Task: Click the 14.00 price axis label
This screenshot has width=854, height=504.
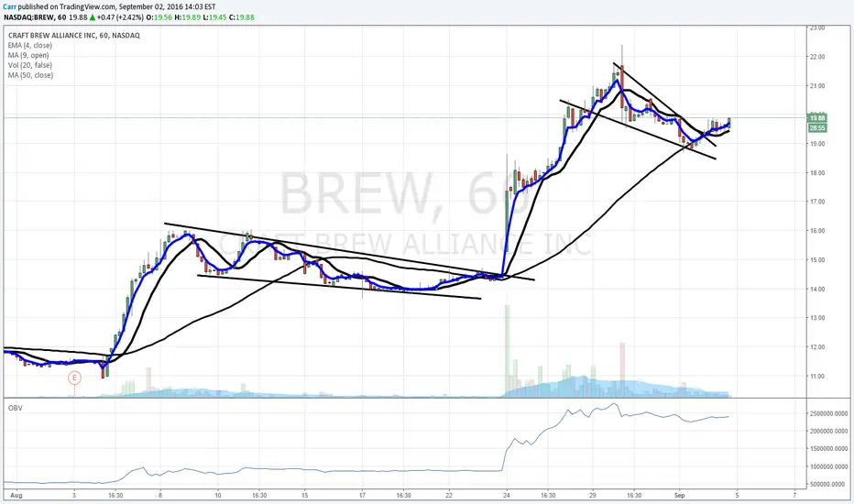Action: coord(817,290)
